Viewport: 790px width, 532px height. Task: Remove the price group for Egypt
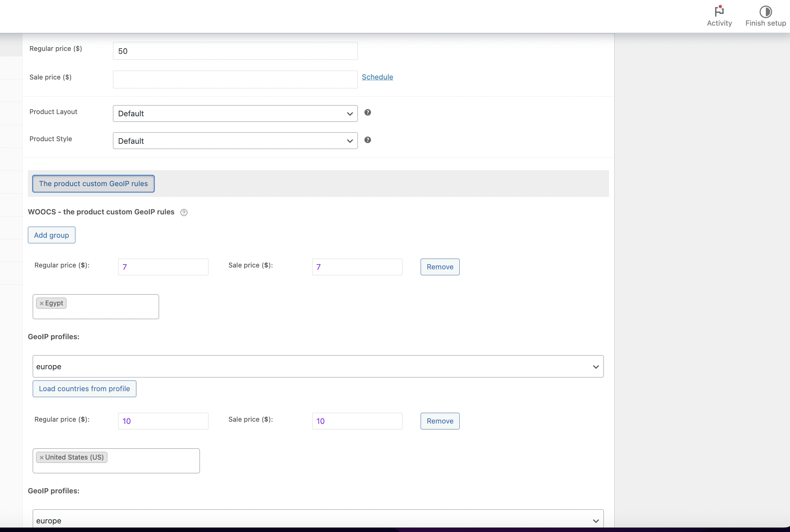(440, 267)
